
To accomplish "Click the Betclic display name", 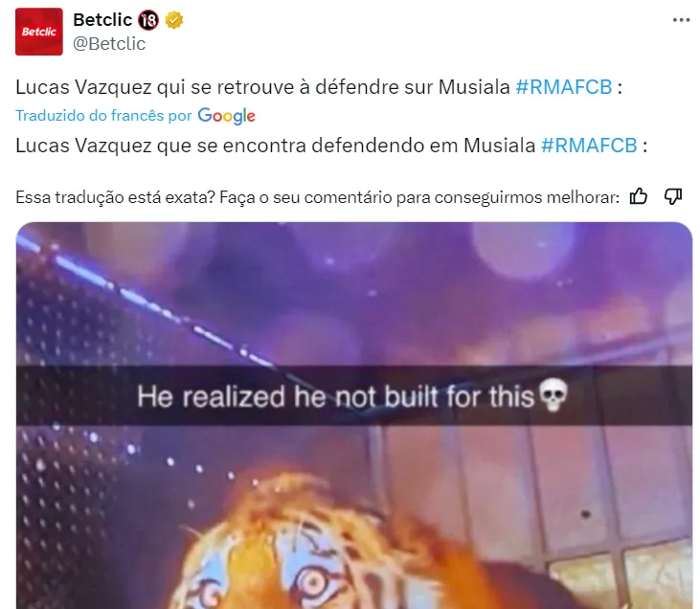I will coord(102,20).
